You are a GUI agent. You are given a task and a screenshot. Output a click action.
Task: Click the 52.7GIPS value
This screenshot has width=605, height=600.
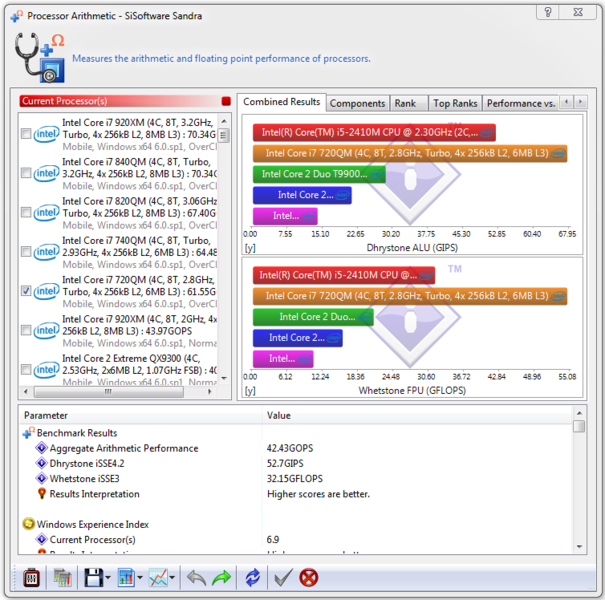point(285,463)
